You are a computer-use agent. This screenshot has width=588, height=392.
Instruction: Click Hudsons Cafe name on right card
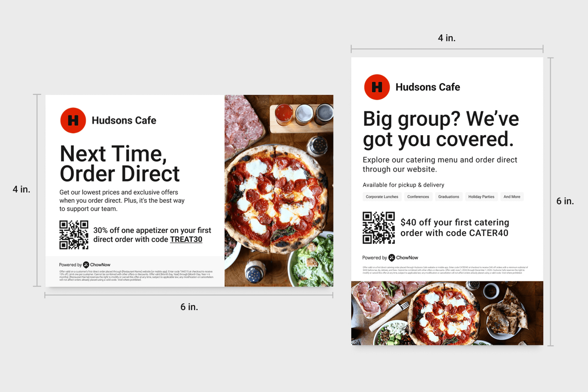point(428,87)
